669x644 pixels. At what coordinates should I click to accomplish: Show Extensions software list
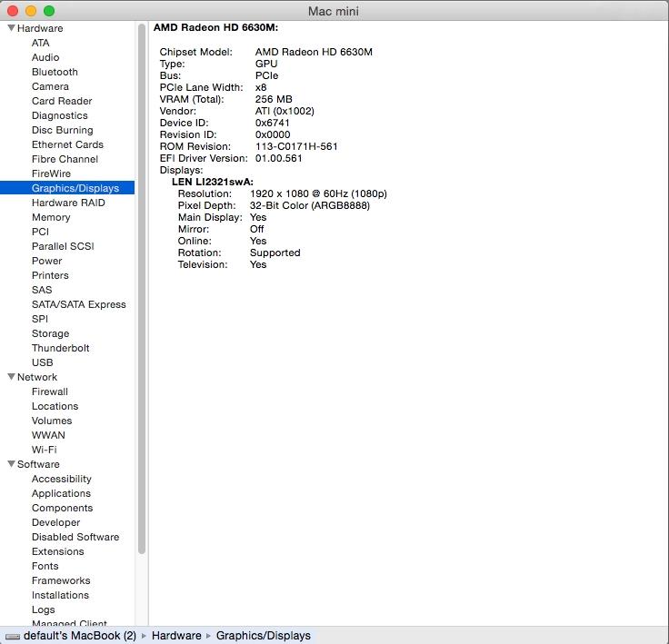(x=57, y=551)
